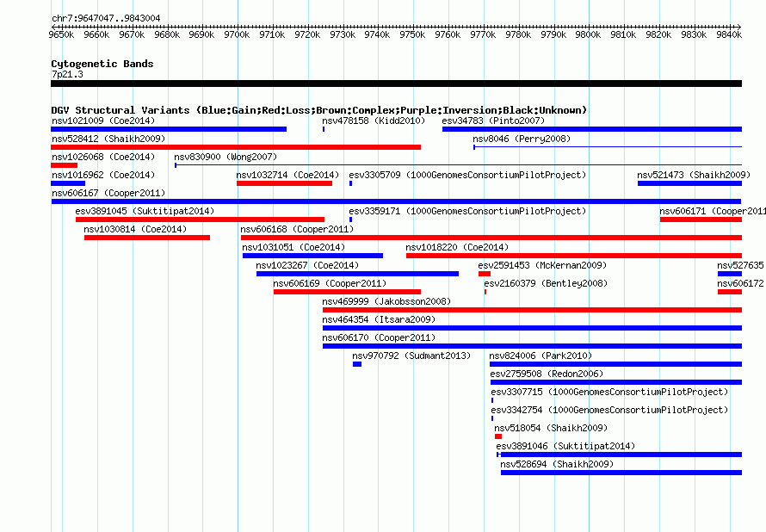Open nsv8046 (Perry2008) variant details
This screenshot has height=532, width=766.
click(x=522, y=139)
